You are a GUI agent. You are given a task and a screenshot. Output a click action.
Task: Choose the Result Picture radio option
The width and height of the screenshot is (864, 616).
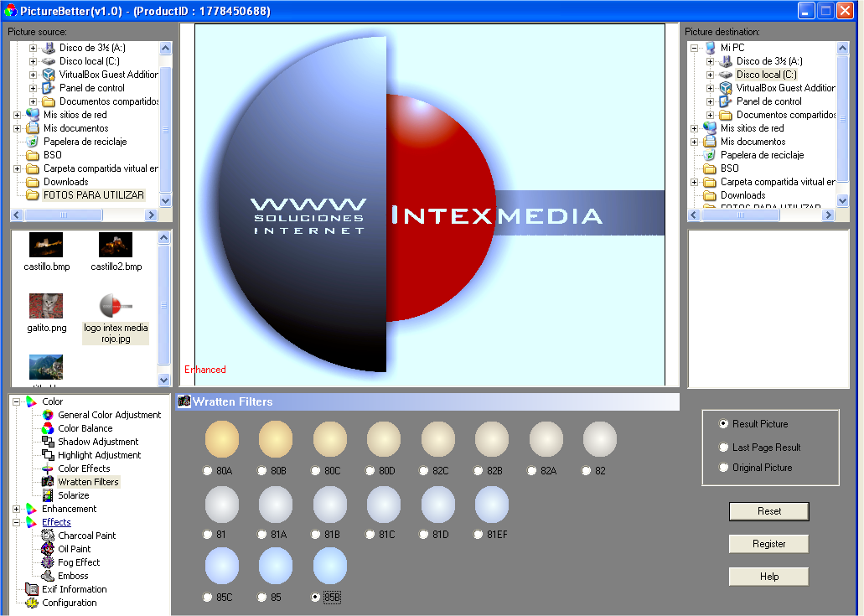[723, 424]
